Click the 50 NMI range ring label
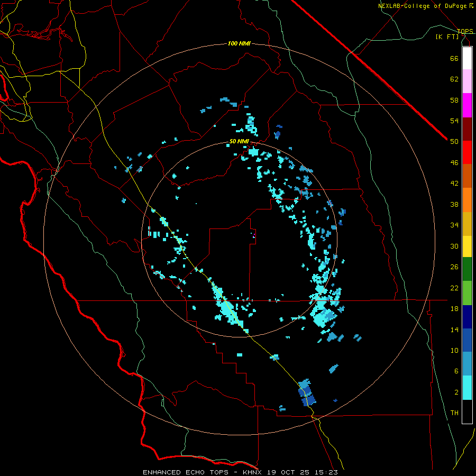This screenshot has height=476, width=476. coord(239,141)
